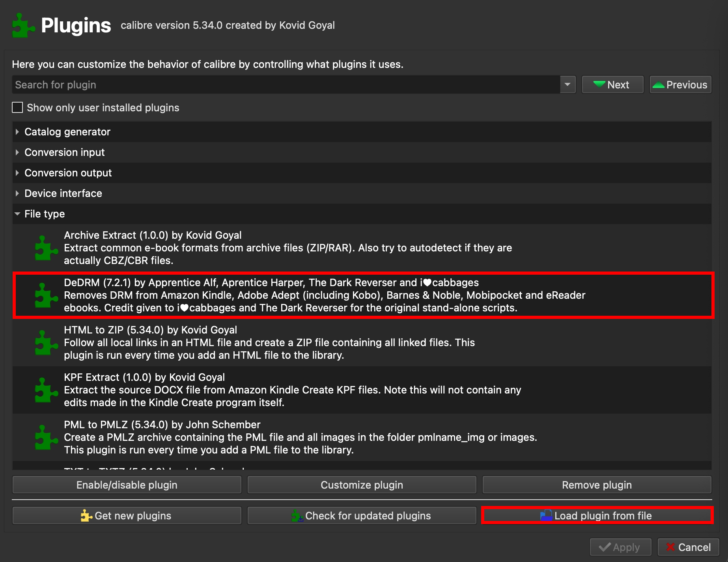Click the Conversion output label
The image size is (728, 562).
click(x=68, y=173)
